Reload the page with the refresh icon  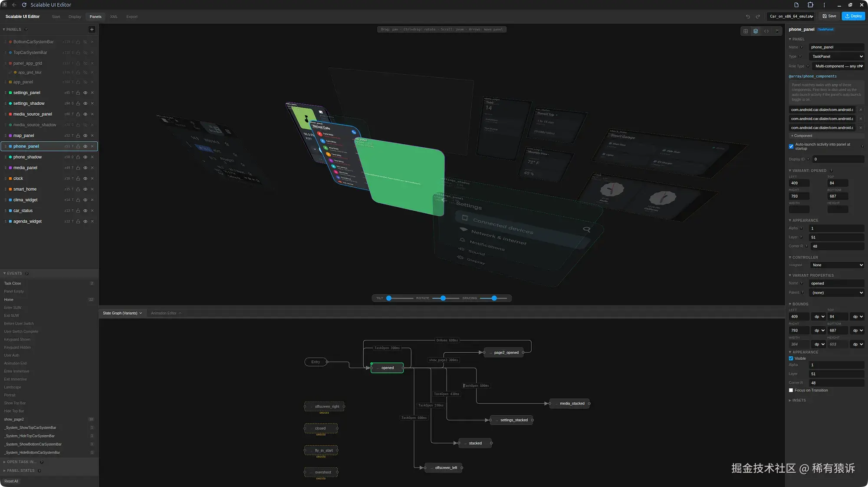tap(24, 5)
